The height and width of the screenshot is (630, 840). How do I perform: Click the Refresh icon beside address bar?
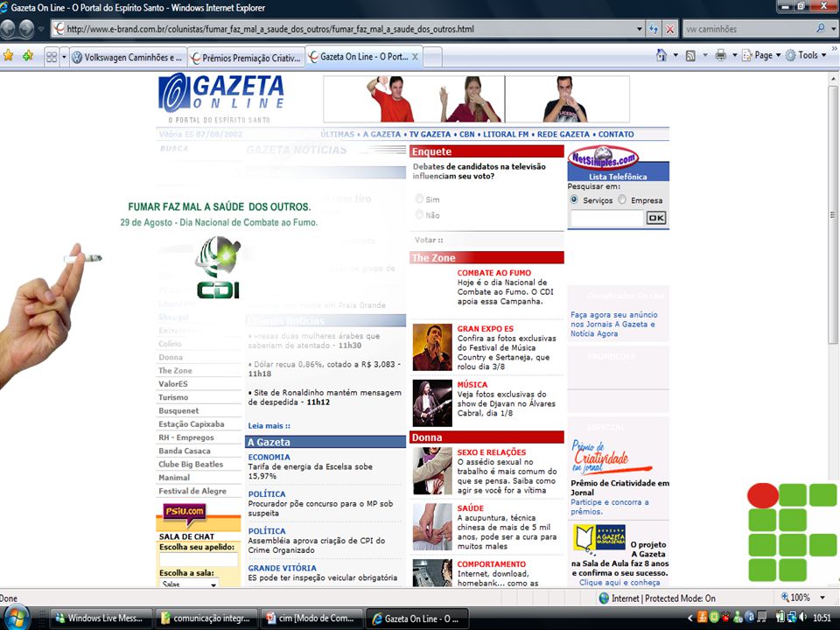(654, 29)
